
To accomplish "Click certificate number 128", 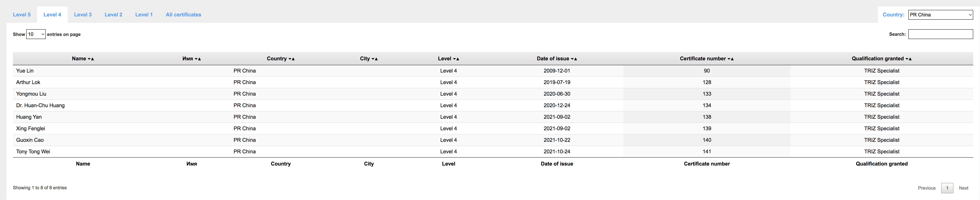I will pyautogui.click(x=707, y=82).
